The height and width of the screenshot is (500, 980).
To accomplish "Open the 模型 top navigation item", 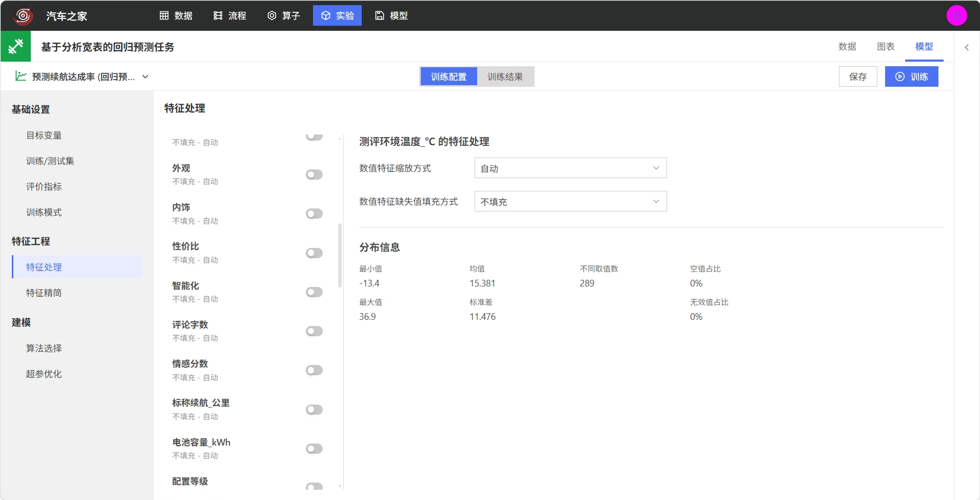I will [x=391, y=15].
